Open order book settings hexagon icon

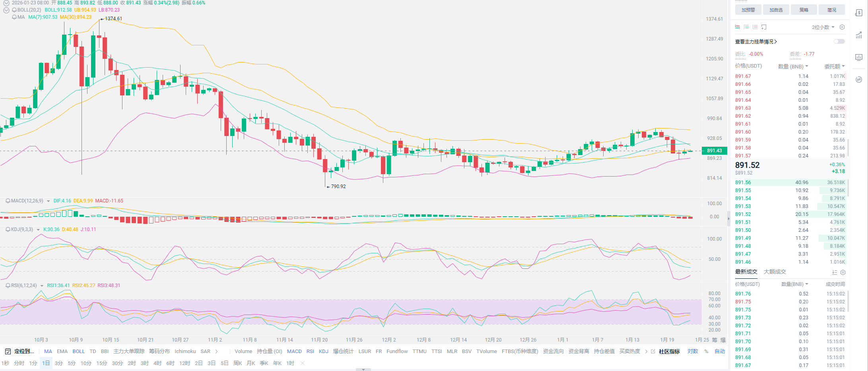[842, 27]
